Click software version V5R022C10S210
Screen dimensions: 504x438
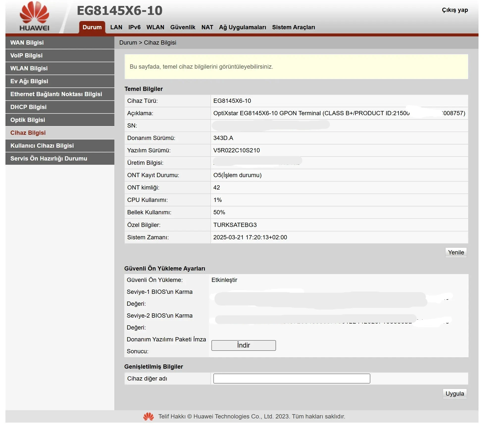(237, 150)
